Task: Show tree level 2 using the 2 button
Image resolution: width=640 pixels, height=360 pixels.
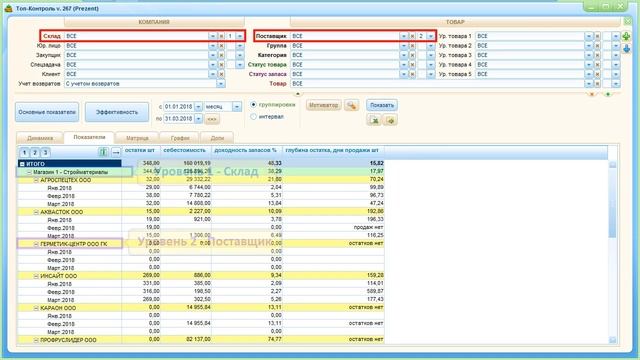Action: (35, 153)
